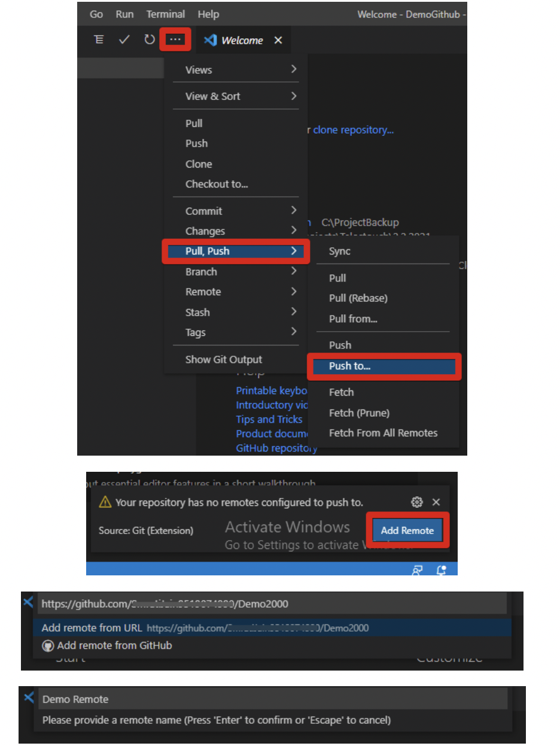Screen dimensions: 560x746
Task: Click the notifications bell in status bar
Action: [442, 571]
